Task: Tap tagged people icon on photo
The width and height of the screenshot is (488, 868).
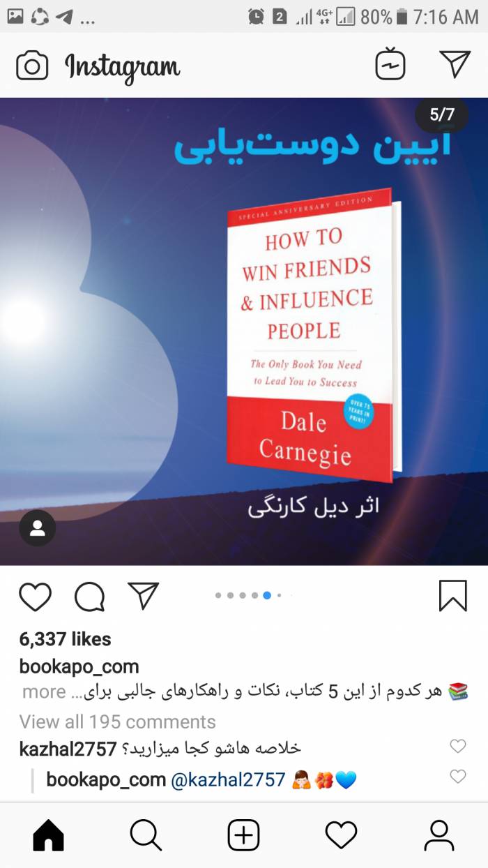Action: pos(38,528)
